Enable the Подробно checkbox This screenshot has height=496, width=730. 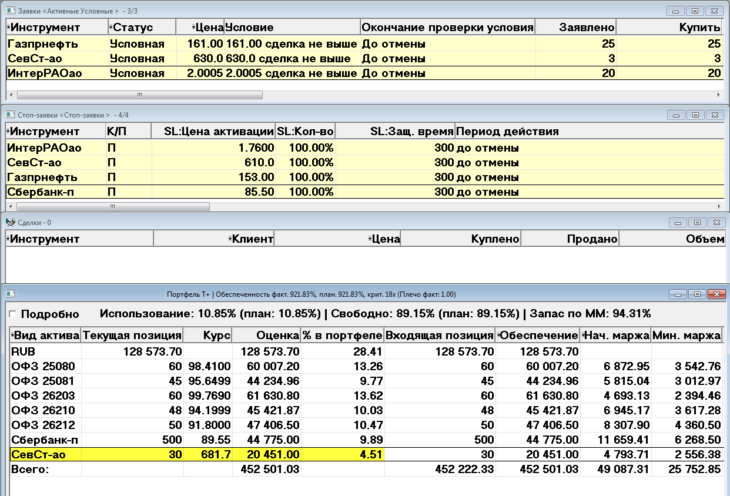(13, 314)
